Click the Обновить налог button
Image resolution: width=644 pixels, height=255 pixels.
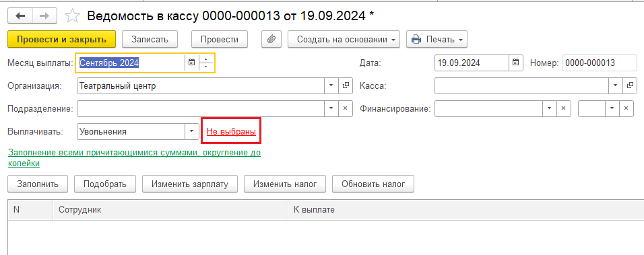373,184
